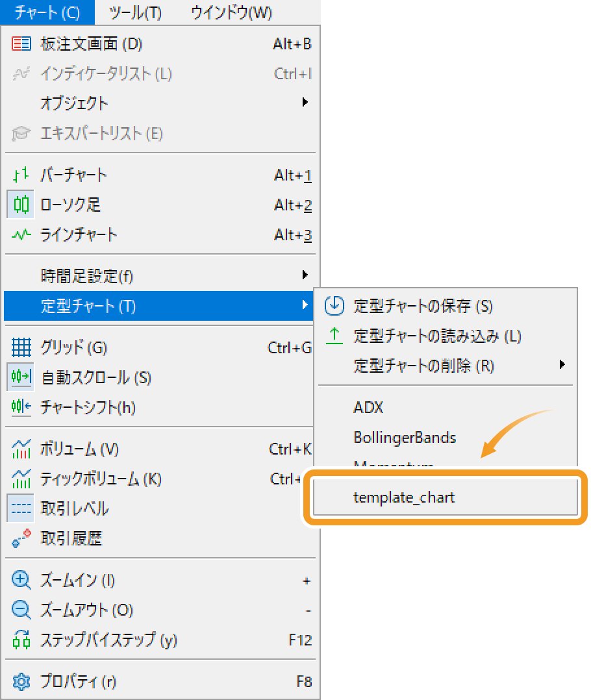This screenshot has width=591, height=700.
Task: Select 定型チャートの保存 (S) entry
Action: coord(446,306)
